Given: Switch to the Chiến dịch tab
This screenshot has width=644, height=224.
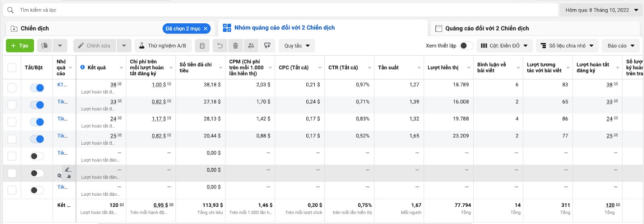Looking at the screenshot, I should [x=111, y=29].
